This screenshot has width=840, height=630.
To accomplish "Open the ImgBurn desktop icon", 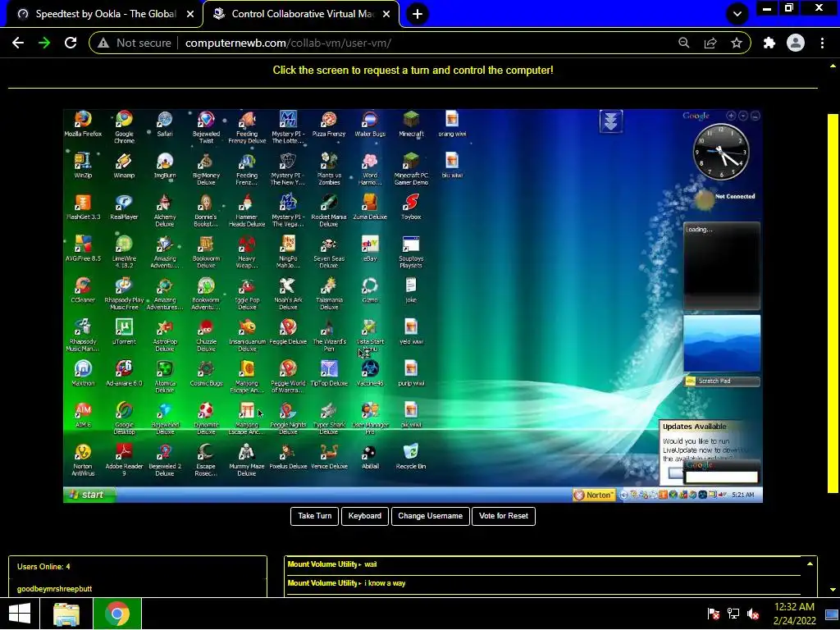I will (x=165, y=166).
